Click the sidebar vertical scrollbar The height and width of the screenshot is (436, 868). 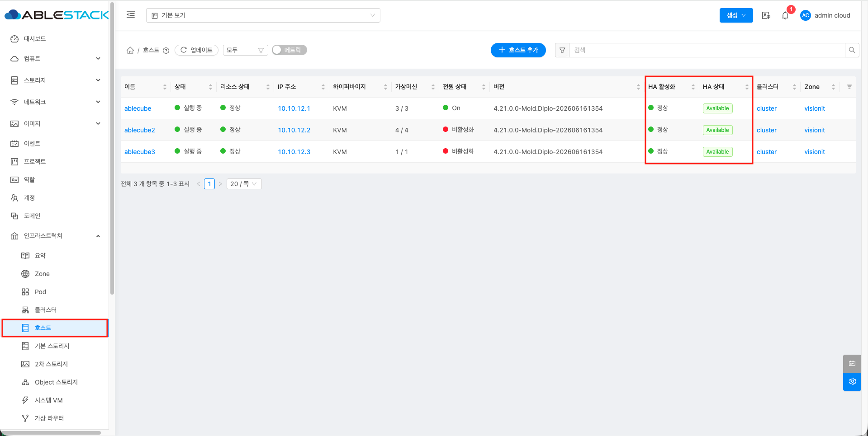[x=112, y=149]
